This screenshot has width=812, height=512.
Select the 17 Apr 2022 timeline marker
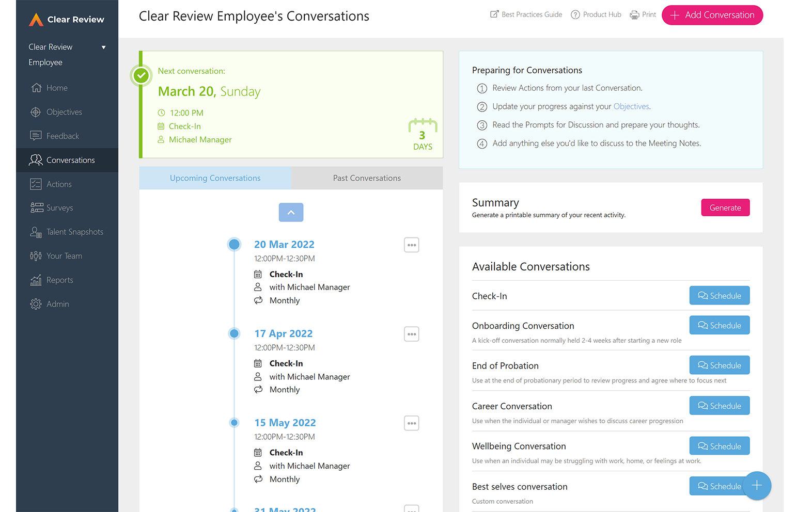pyautogui.click(x=234, y=333)
